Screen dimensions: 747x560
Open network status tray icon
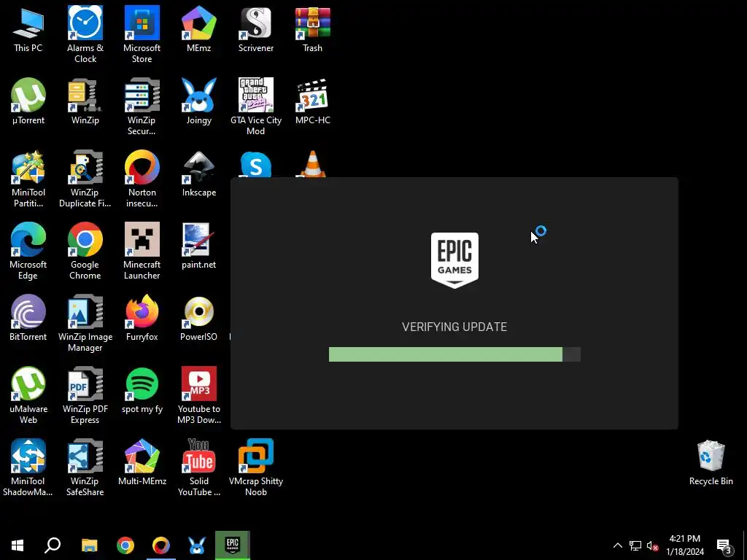(x=635, y=545)
